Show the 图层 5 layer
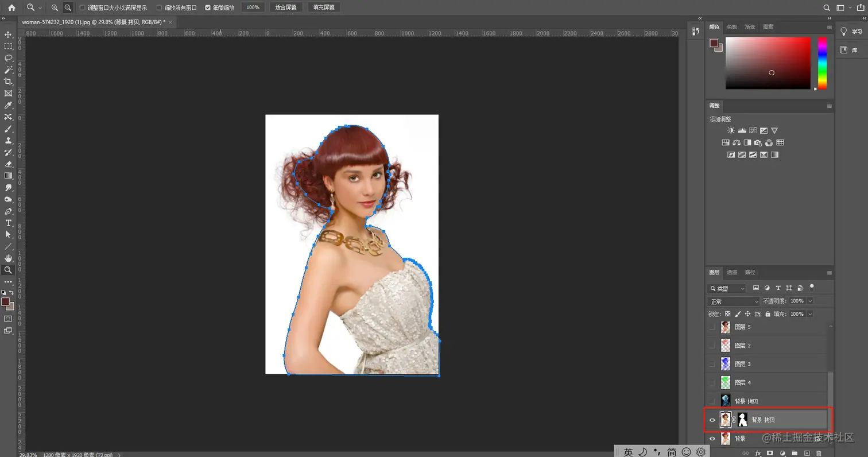This screenshot has width=868, height=457. pos(712,327)
